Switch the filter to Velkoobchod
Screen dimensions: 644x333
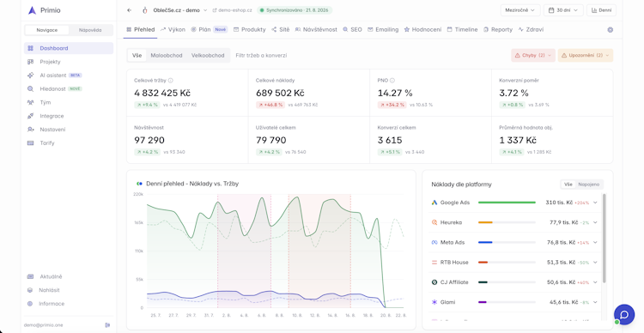[208, 56]
